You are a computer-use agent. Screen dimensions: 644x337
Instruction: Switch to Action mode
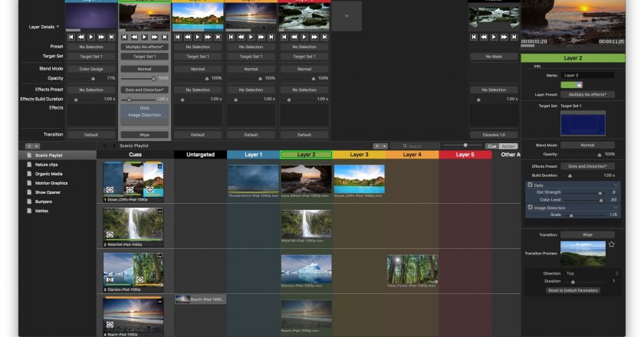point(508,146)
